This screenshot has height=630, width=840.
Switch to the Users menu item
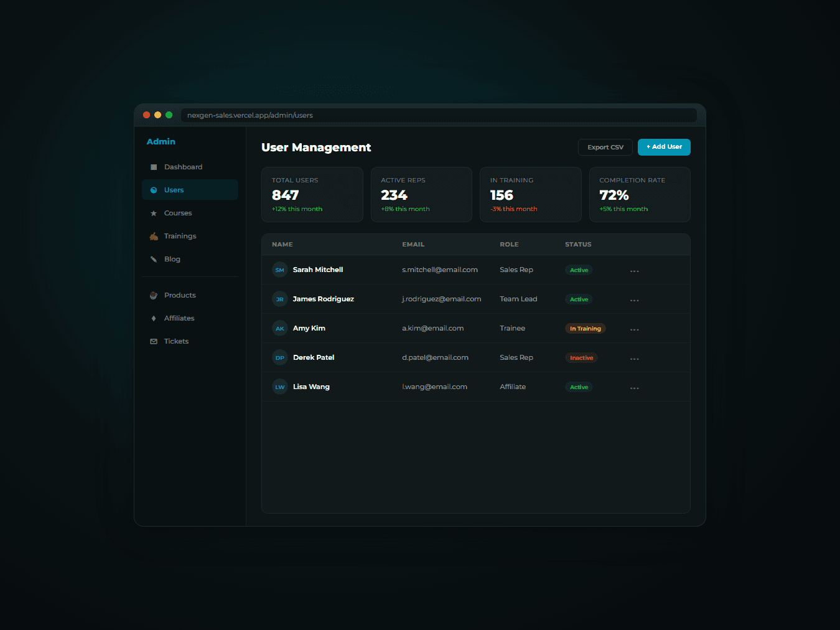[x=174, y=190]
